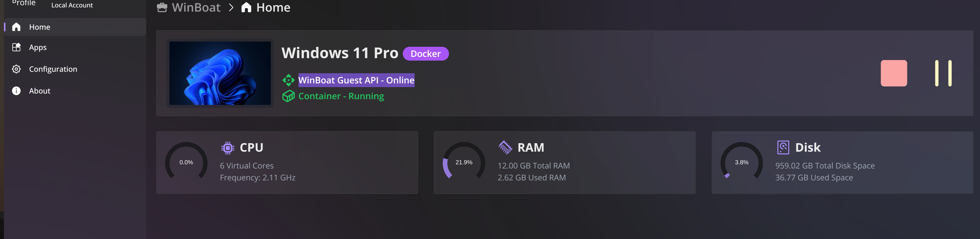Screen dimensions: 980x239
Task: Pause the running container
Action: coord(943,73)
